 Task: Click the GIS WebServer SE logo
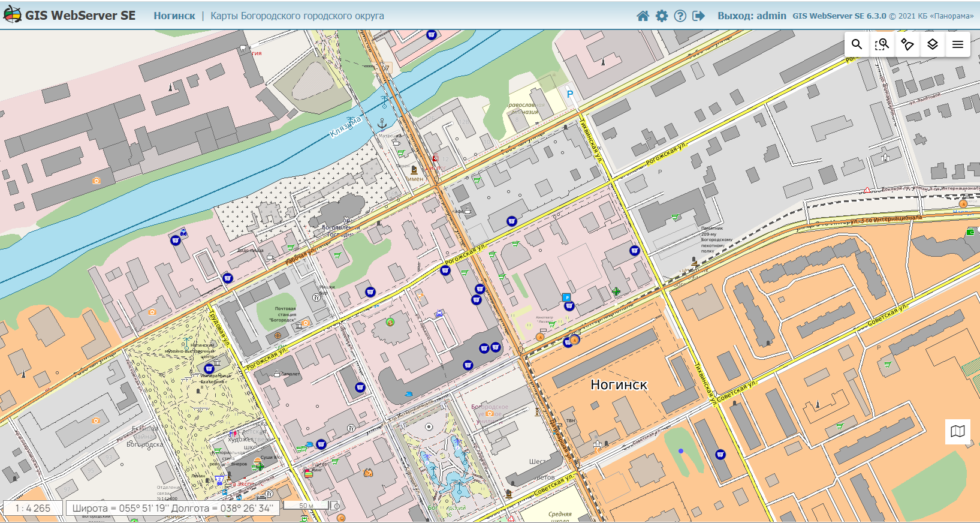[70, 16]
